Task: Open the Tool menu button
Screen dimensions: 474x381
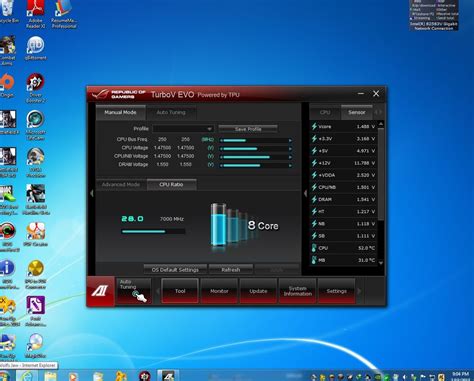Action: click(180, 291)
